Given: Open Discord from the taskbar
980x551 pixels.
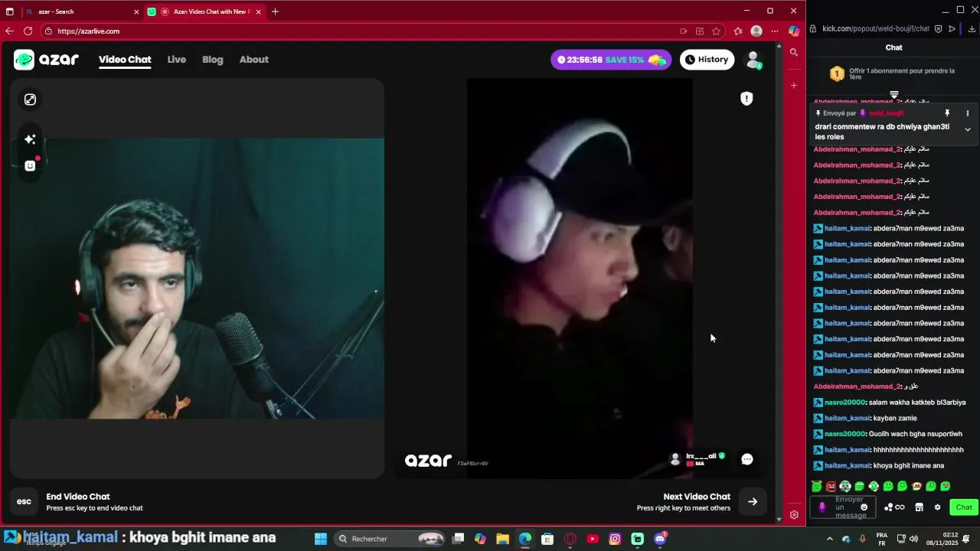Looking at the screenshot, I should coord(660,539).
